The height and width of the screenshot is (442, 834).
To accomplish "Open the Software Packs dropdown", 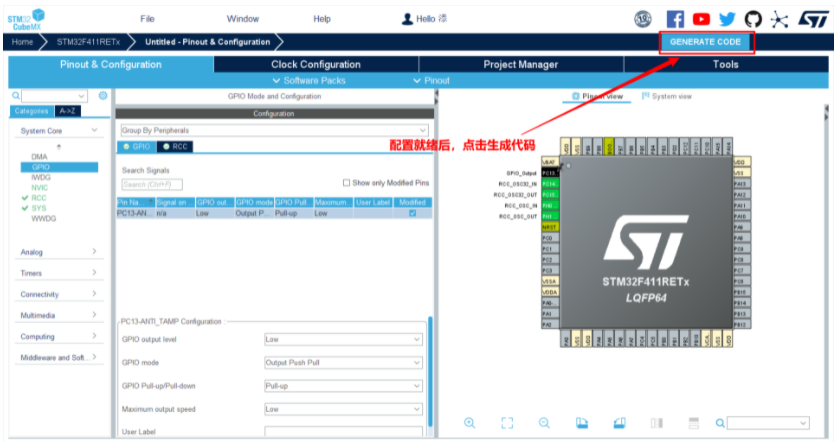I will (x=309, y=80).
